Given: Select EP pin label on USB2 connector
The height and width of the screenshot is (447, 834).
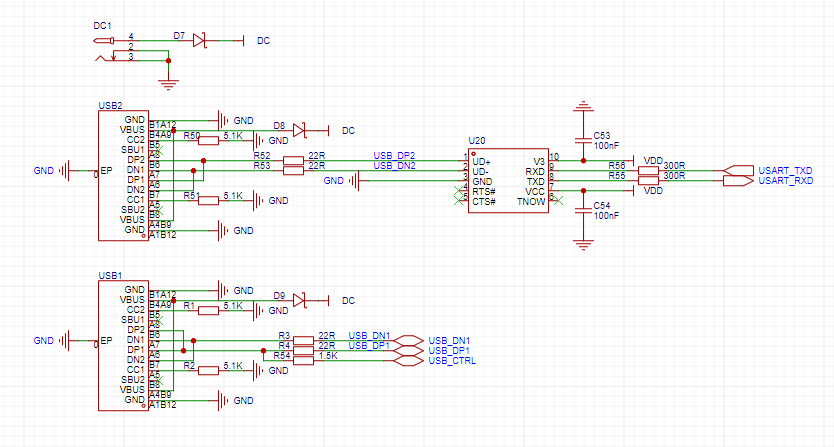Looking at the screenshot, I should click(x=106, y=171).
